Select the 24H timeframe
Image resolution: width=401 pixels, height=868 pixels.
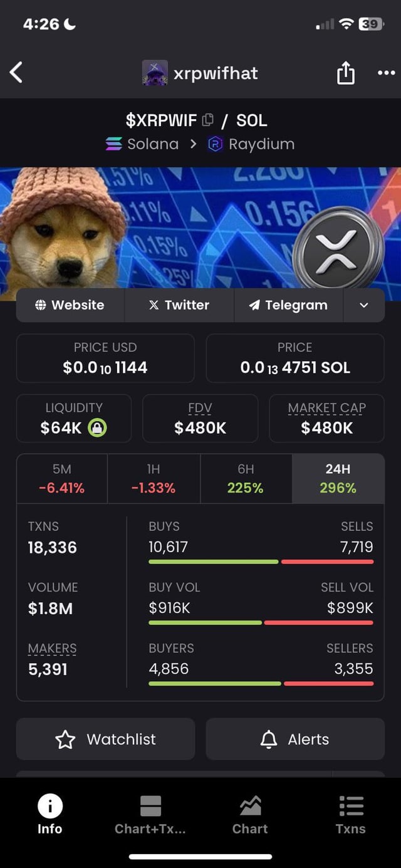click(x=338, y=479)
